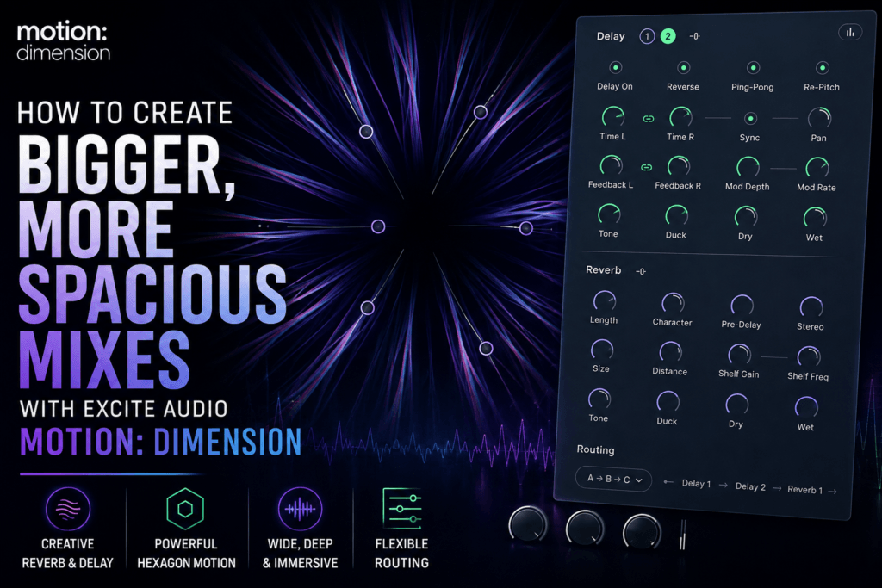Toggle Delay On

pos(615,67)
